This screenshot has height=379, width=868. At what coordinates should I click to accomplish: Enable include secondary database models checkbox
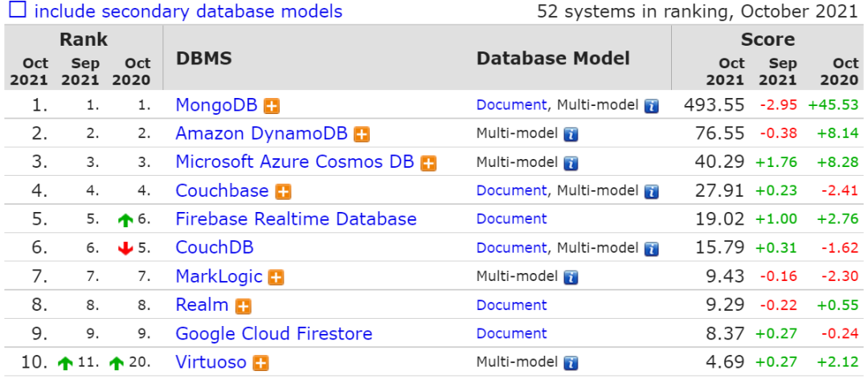coord(16,11)
